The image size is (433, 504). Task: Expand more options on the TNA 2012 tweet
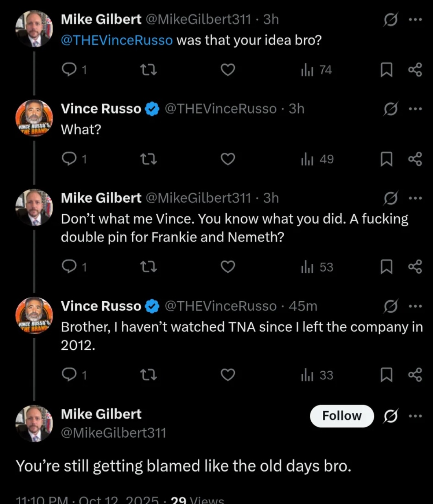pyautogui.click(x=415, y=306)
